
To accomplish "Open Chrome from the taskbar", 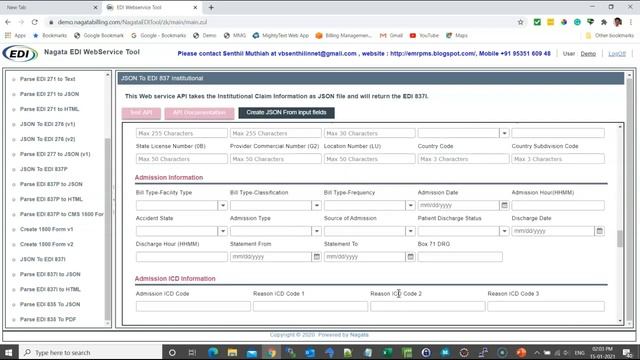I will click(x=271, y=352).
